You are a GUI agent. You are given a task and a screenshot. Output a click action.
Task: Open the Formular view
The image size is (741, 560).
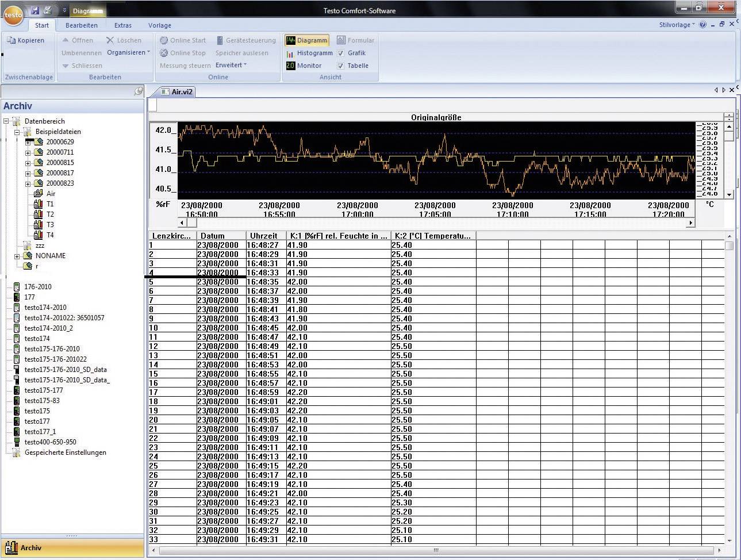(356, 40)
